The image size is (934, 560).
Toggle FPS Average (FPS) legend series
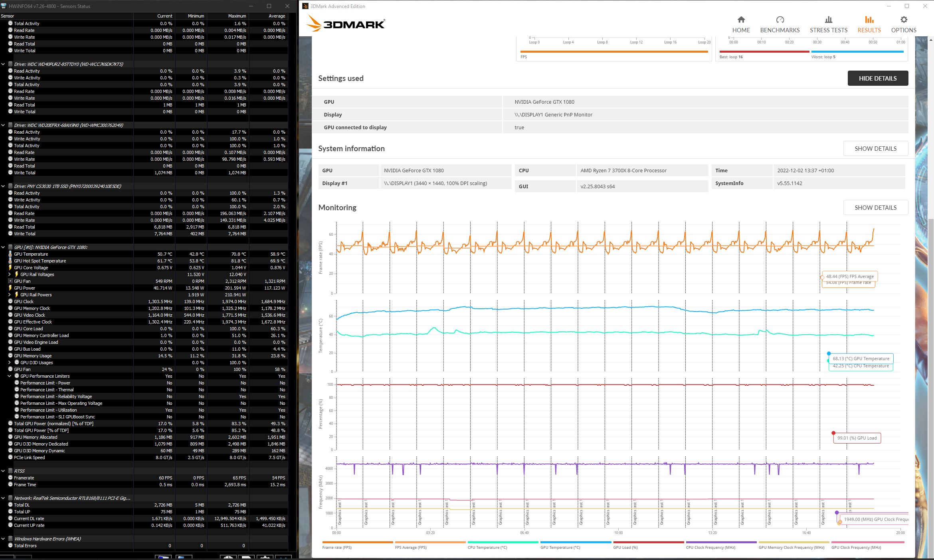click(430, 545)
